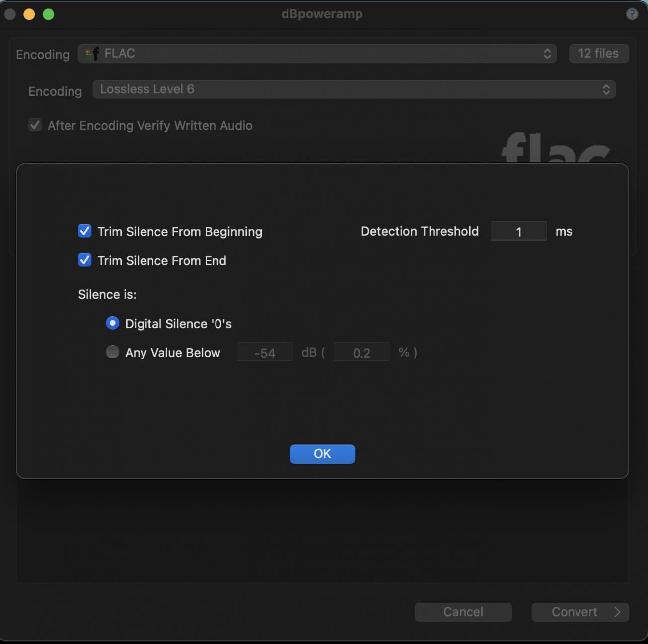Click the flac logo graphic
This screenshot has width=648, height=644.
(x=555, y=148)
